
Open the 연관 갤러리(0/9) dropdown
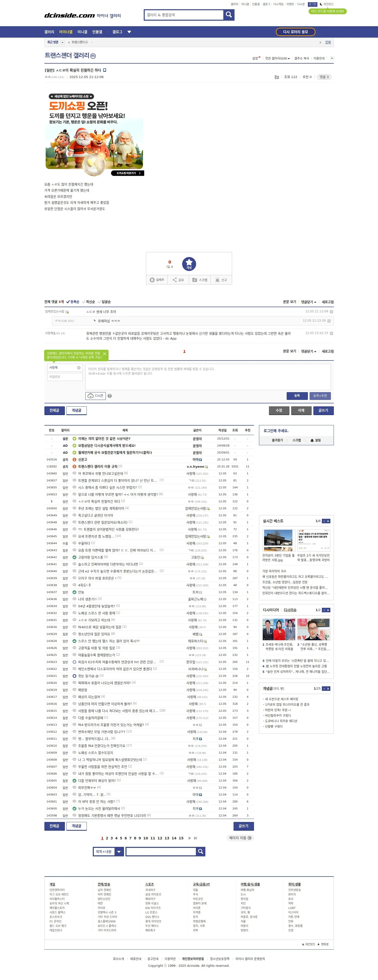277,58
